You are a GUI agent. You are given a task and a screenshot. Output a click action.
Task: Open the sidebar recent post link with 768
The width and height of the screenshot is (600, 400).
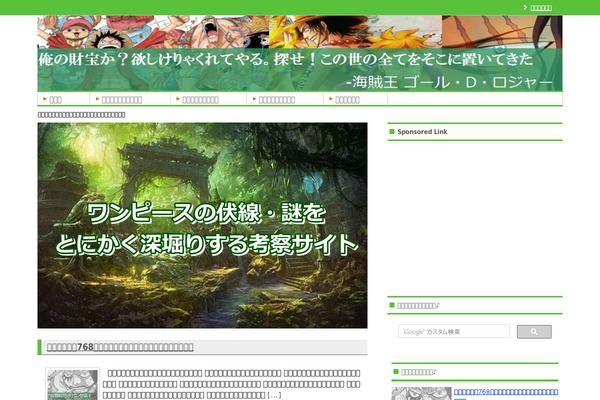[506, 393]
